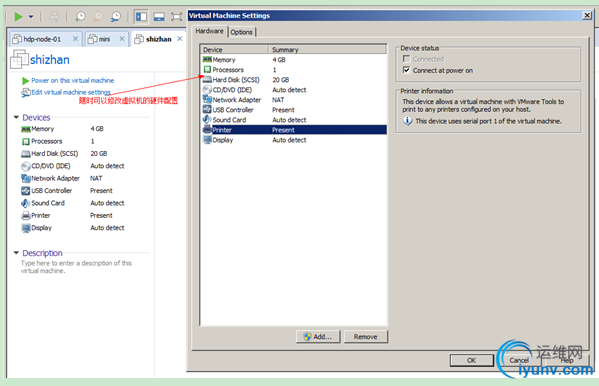Screen dimensions: 599x386
Task: Select USB Controller row in settings dialog
Action: click(x=294, y=110)
